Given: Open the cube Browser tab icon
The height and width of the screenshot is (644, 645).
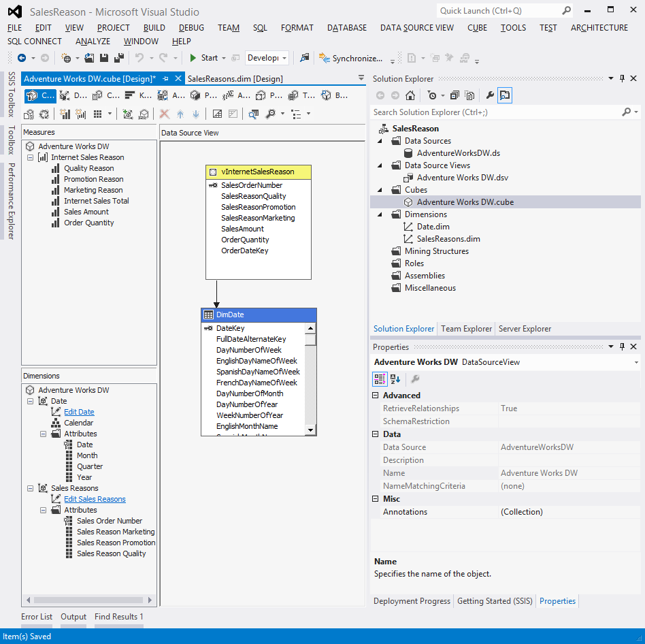Looking at the screenshot, I should 326,95.
